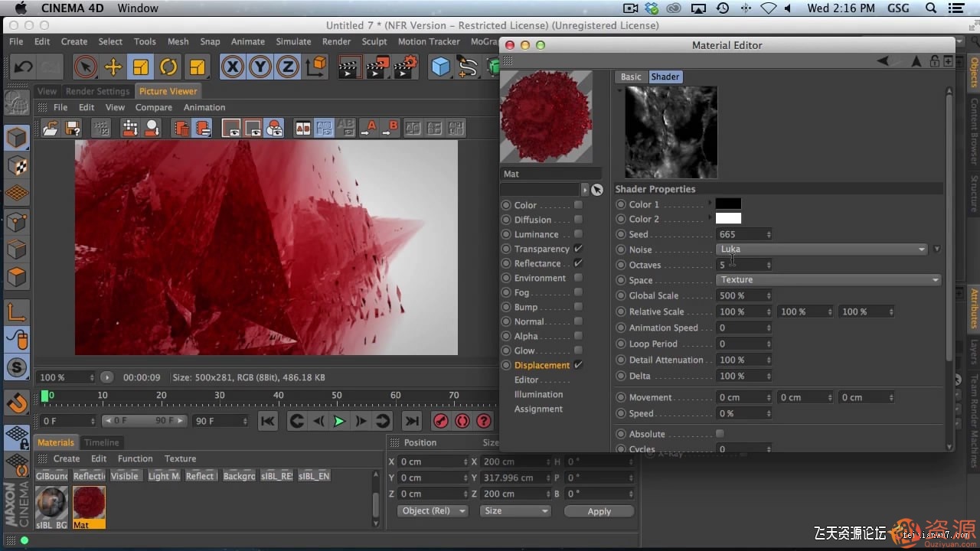Enable the Alpha channel checkbox

click(578, 336)
